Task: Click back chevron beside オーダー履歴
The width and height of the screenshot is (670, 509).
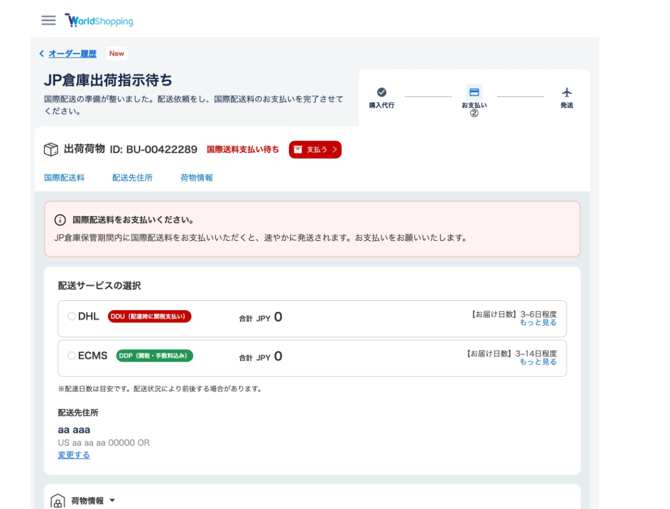Action: click(41, 53)
